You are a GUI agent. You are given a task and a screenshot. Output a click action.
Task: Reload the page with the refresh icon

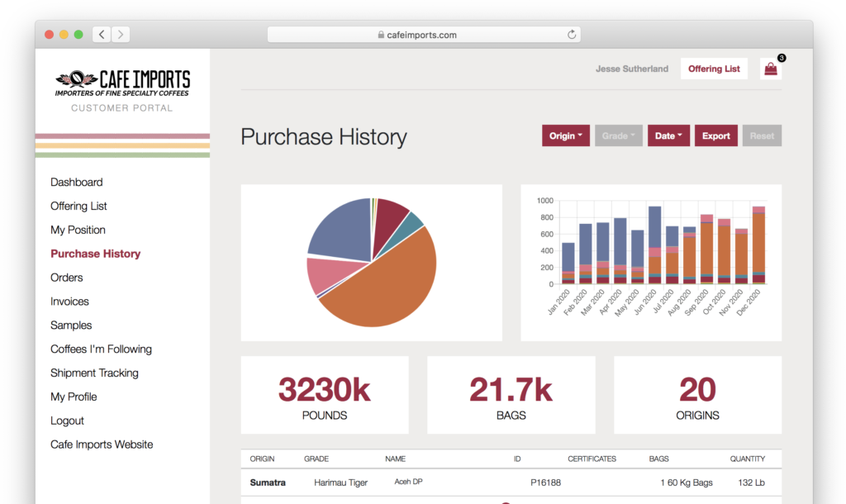[x=571, y=34]
